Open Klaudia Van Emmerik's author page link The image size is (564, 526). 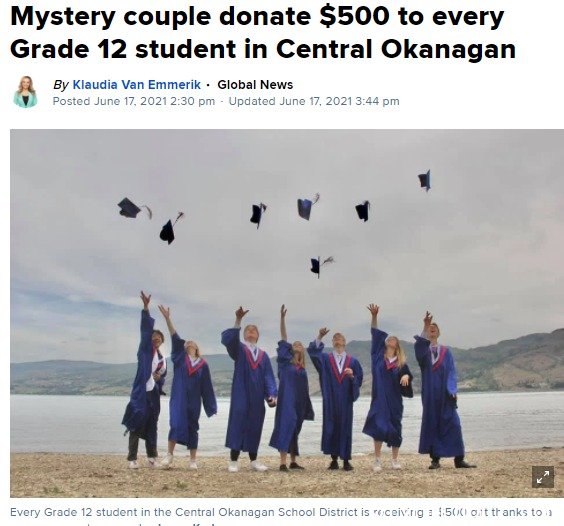click(137, 85)
